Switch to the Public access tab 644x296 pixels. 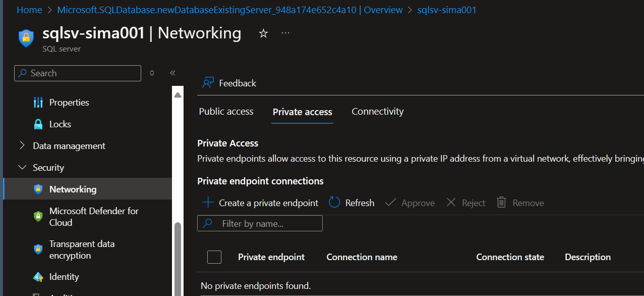click(226, 112)
